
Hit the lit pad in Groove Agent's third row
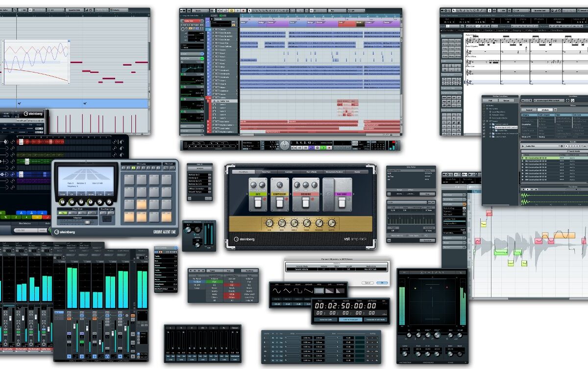142,205
